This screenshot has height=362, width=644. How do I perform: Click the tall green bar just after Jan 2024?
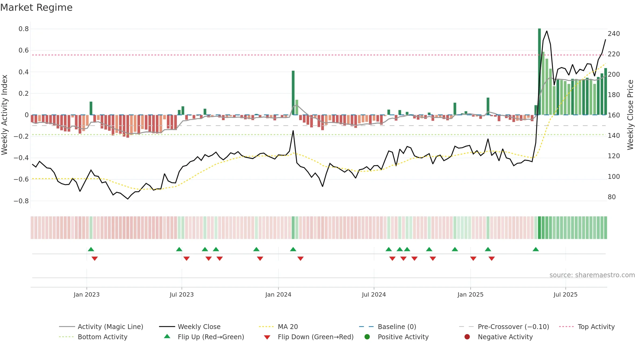(293, 93)
